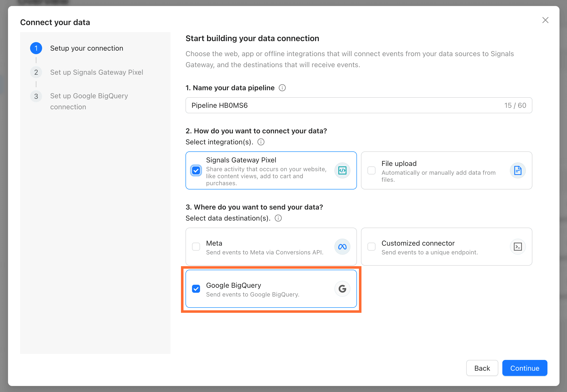This screenshot has width=567, height=392.
Task: Click the Customized connector terminal icon
Action: pyautogui.click(x=518, y=247)
